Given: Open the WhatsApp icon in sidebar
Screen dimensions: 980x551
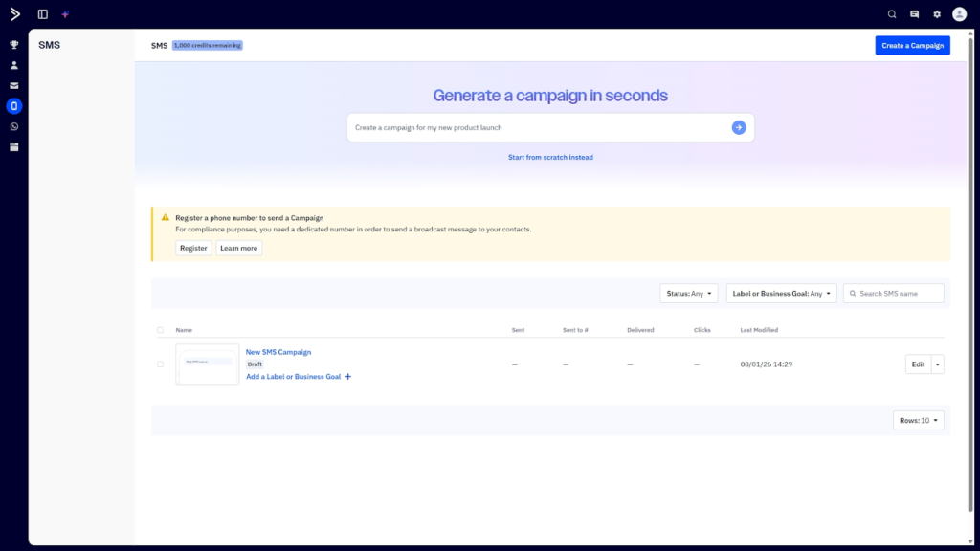Looking at the screenshot, I should 14,126.
